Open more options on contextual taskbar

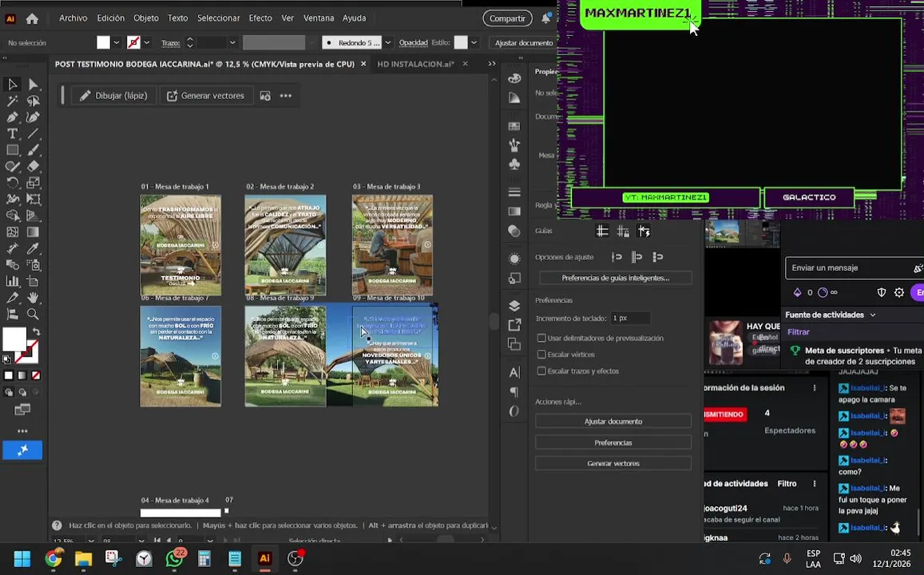(286, 96)
